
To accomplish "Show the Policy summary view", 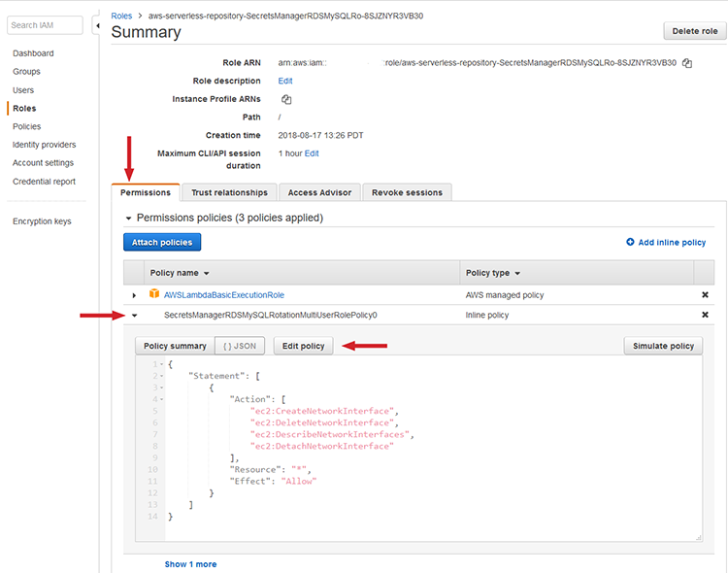I will (x=175, y=346).
